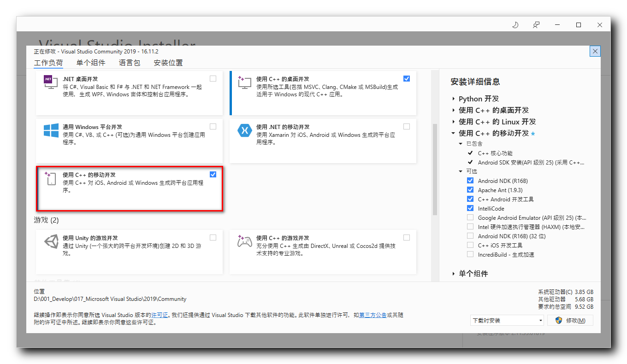Open the 第三方公告 link

pyautogui.click(x=373, y=315)
